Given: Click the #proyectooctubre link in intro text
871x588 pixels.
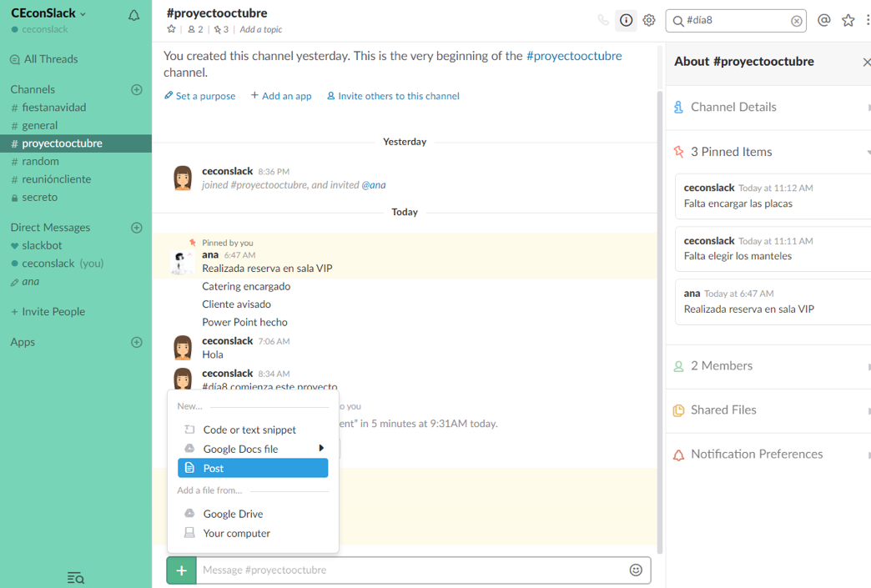Looking at the screenshot, I should click(574, 56).
